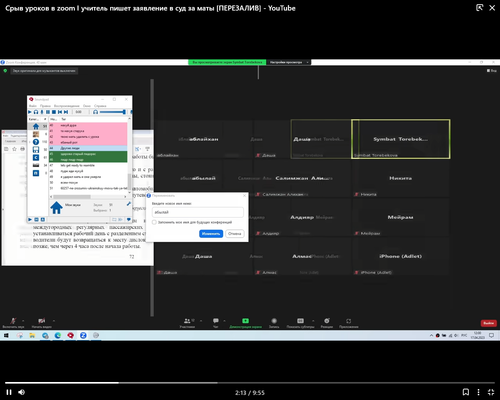Select letter m category in Soundpad
Viewport: 500px width, 400px height.
tap(36, 173)
